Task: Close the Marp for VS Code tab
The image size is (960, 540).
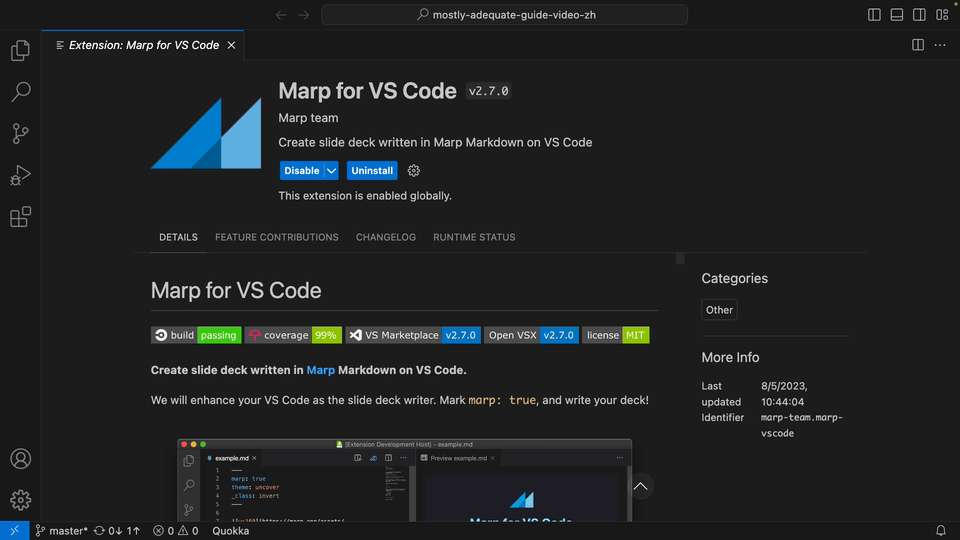Action: 231,45
